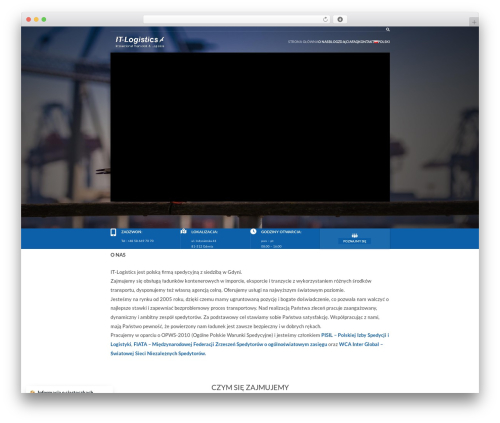Open the WCA Inter Global link
Screen dimensions: 500x423
[361, 344]
